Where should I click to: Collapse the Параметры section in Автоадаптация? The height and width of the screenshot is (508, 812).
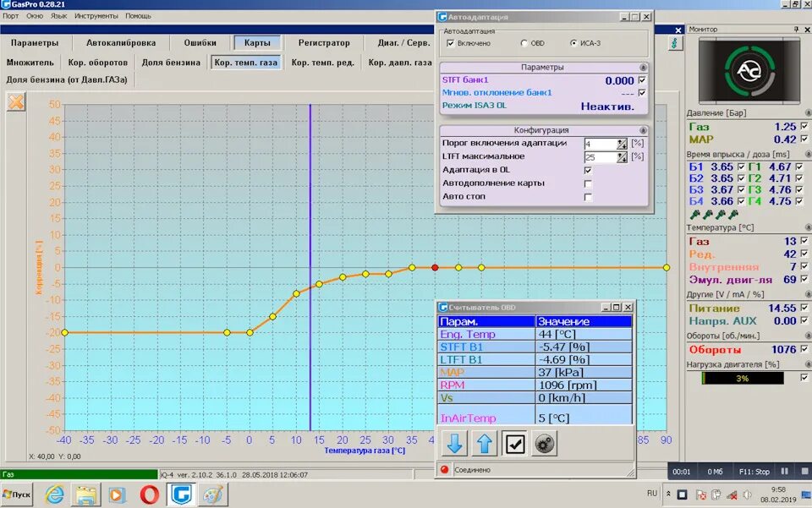(643, 68)
